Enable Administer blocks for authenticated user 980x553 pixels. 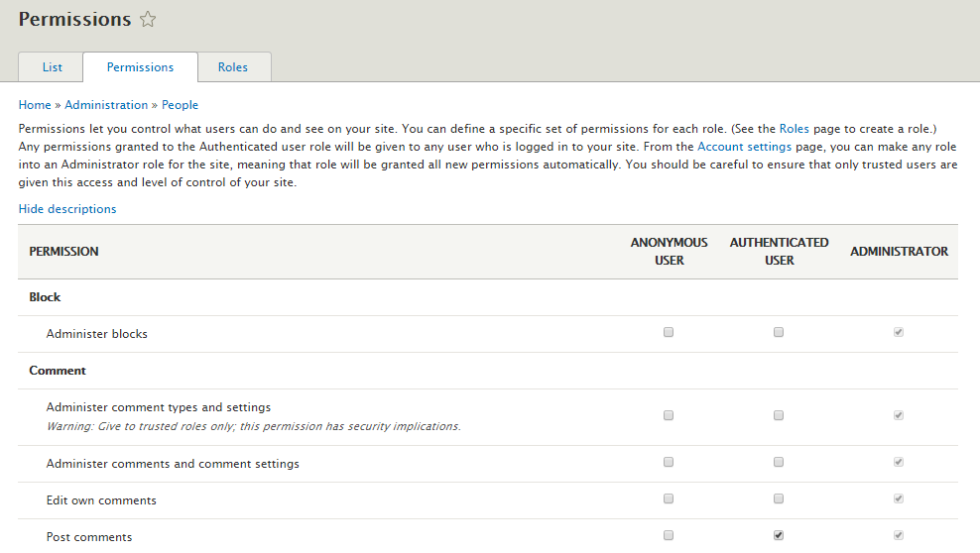(779, 332)
